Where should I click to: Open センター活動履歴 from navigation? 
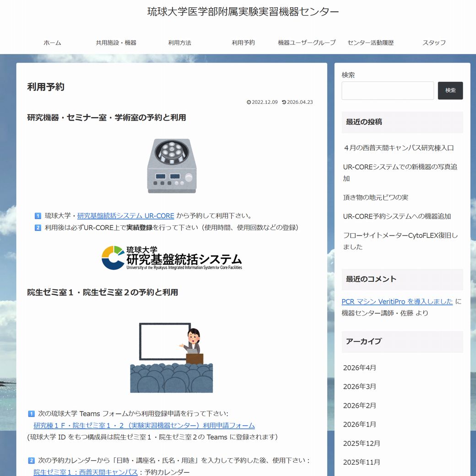(x=370, y=43)
